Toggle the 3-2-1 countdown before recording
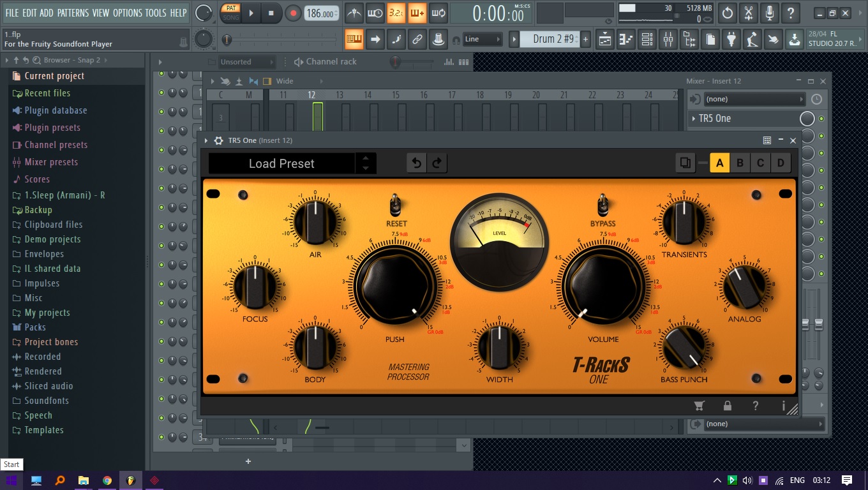The height and width of the screenshot is (490, 868). click(x=396, y=13)
